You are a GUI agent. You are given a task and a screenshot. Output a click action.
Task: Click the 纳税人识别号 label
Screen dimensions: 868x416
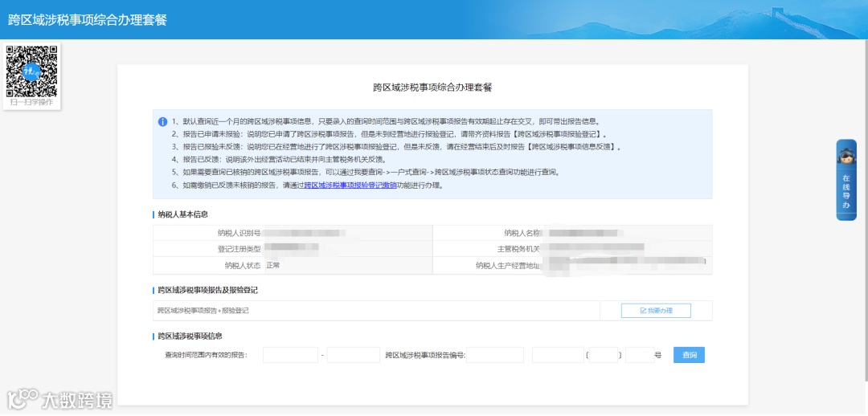(x=240, y=233)
